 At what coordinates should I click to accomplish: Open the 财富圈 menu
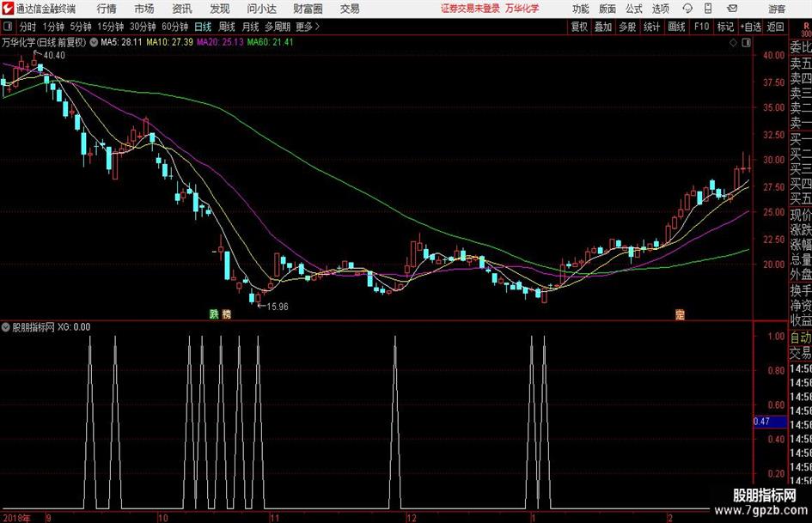308,9
